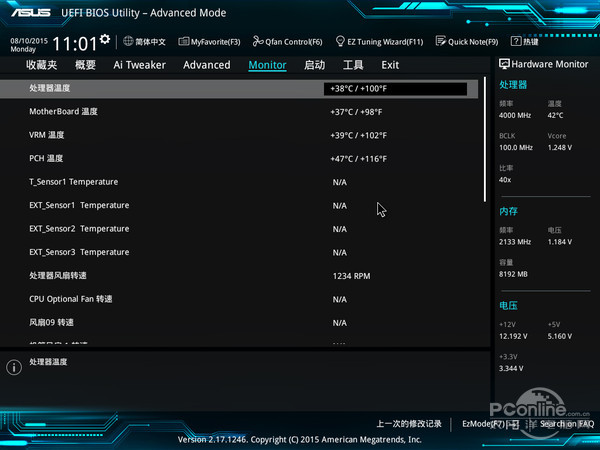The image size is (600, 450).
Task: Select 处理器风扇转速 CPU fan speed row
Action: (239, 276)
